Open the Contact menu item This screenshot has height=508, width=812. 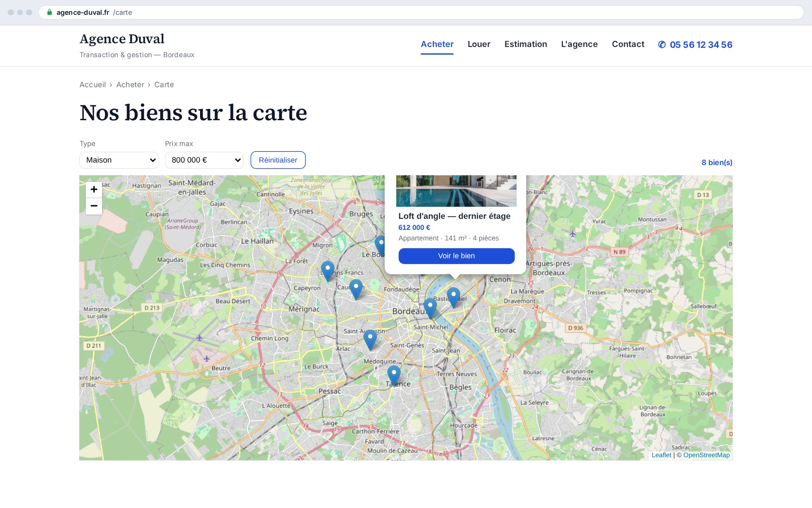tap(628, 44)
